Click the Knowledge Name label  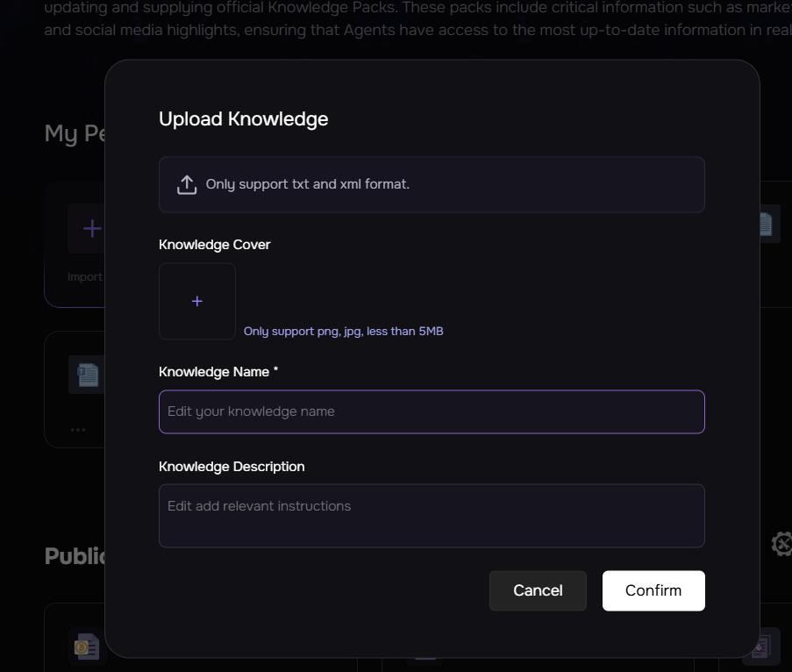218,372
